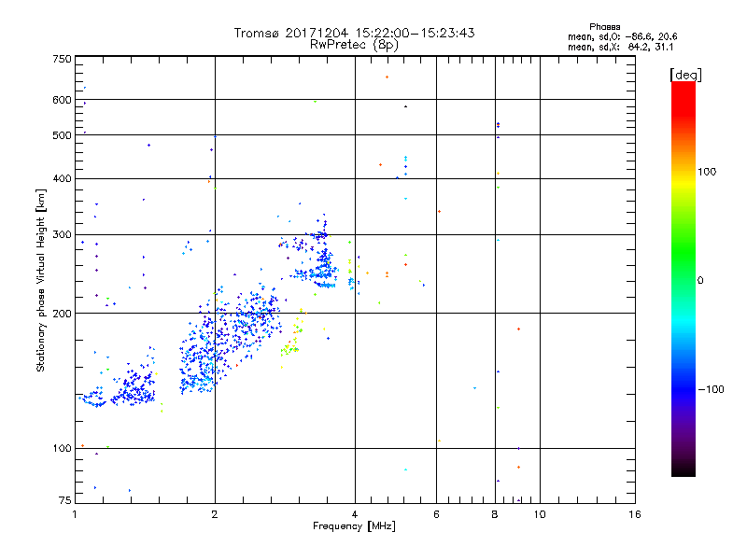747x560 pixels.
Task: Click the y-axis tick label '75'
Action: pos(65,500)
